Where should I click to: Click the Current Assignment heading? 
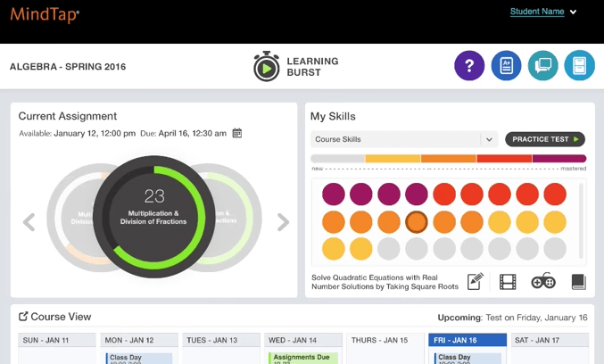point(68,116)
